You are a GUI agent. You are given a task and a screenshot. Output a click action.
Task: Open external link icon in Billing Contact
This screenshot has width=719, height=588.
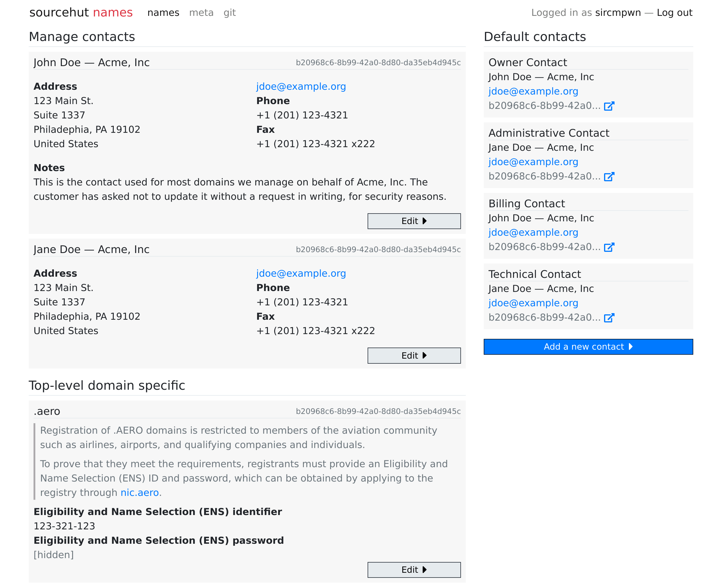pyautogui.click(x=609, y=247)
